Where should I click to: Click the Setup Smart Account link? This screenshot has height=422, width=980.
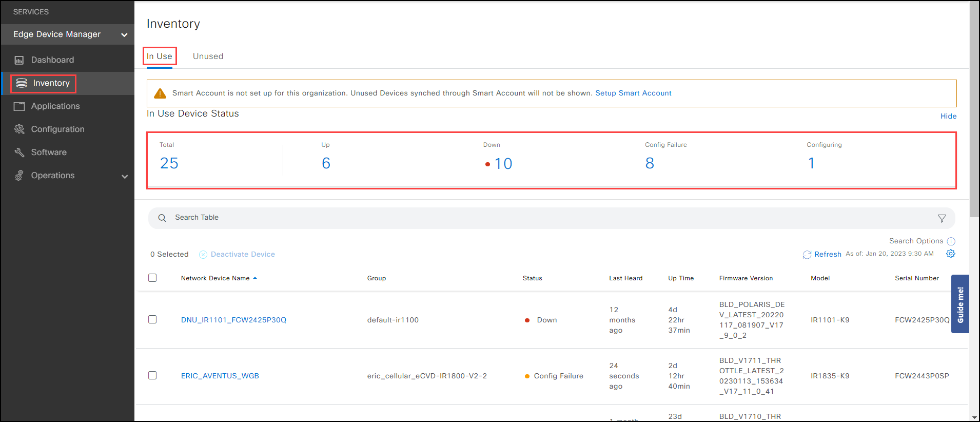(x=633, y=93)
